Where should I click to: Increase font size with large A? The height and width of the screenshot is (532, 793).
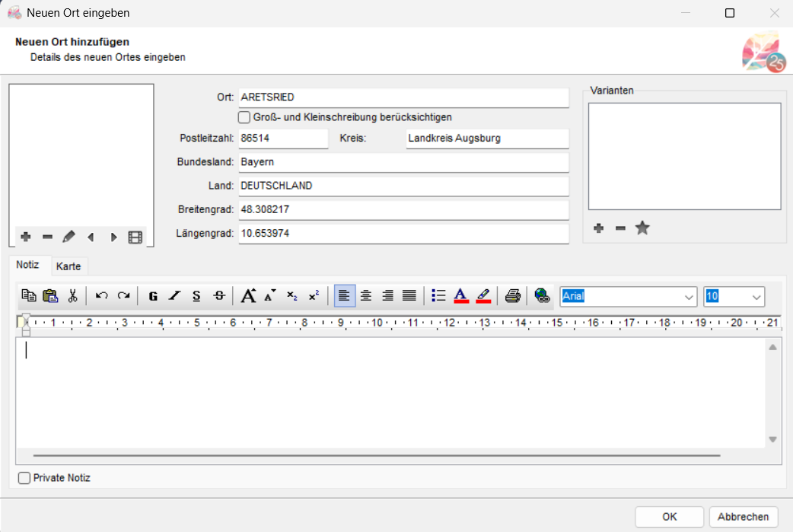tap(248, 295)
